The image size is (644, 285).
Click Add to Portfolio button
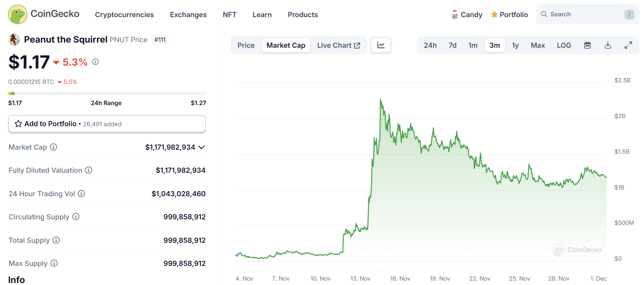[107, 124]
